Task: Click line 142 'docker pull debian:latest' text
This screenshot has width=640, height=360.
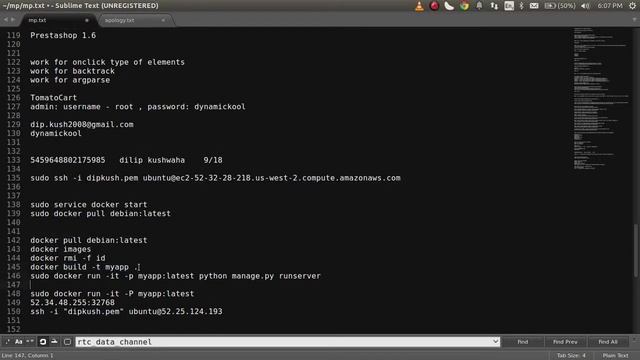Action: (89, 240)
